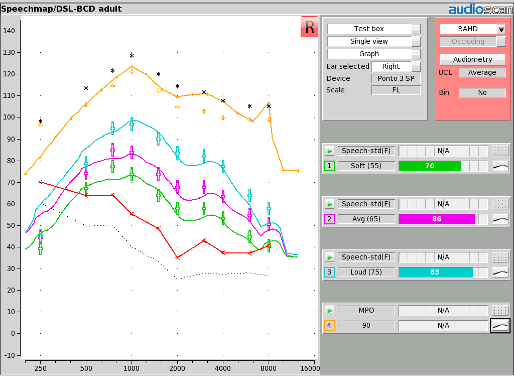Open the Graph format dropdown
Viewport: 514px width, 377px height.
pyautogui.click(x=374, y=54)
